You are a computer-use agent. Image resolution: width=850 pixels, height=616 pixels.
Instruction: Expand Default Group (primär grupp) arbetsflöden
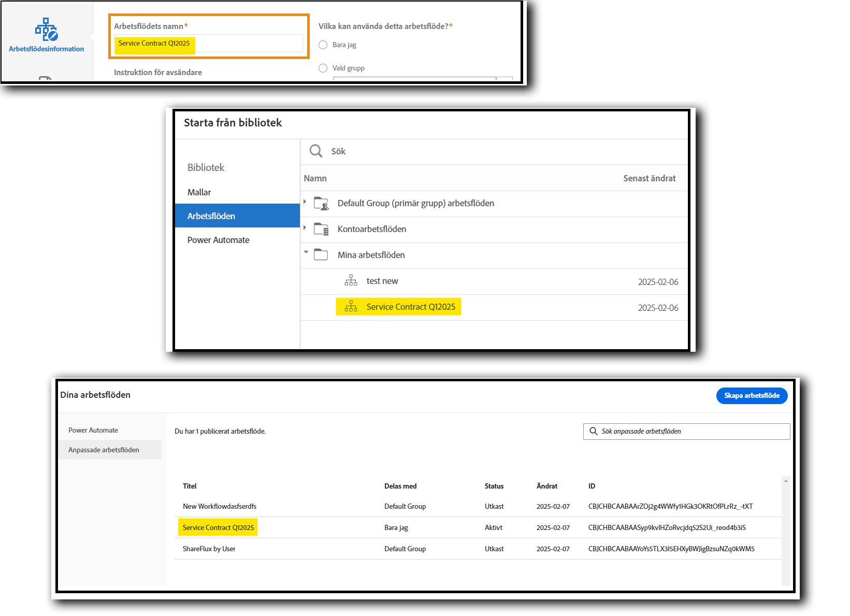point(305,202)
